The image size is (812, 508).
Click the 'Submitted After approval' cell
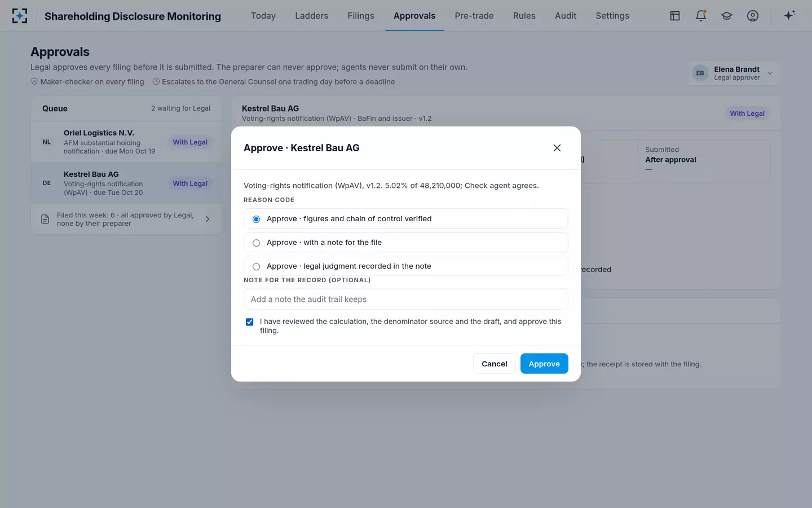tap(704, 161)
